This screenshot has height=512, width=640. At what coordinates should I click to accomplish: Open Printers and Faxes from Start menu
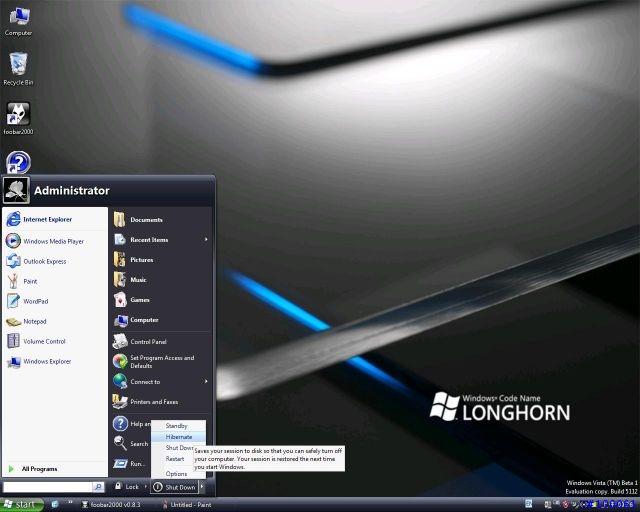coord(161,402)
